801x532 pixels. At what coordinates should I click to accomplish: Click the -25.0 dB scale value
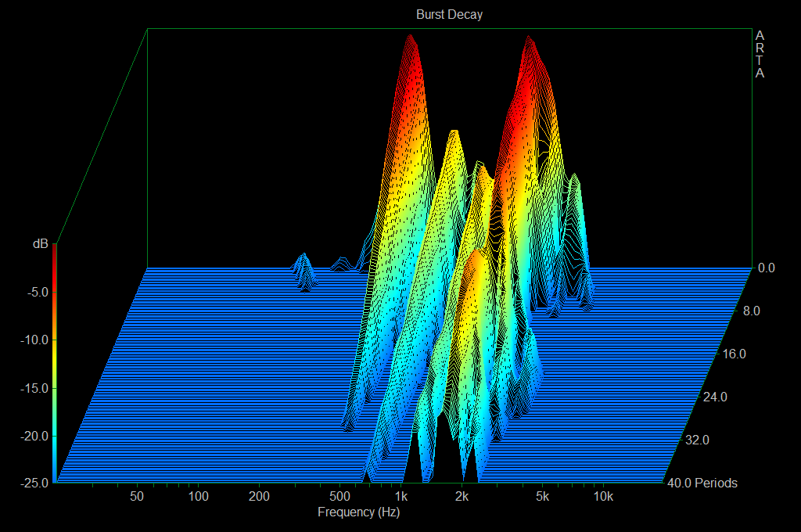[x=34, y=483]
